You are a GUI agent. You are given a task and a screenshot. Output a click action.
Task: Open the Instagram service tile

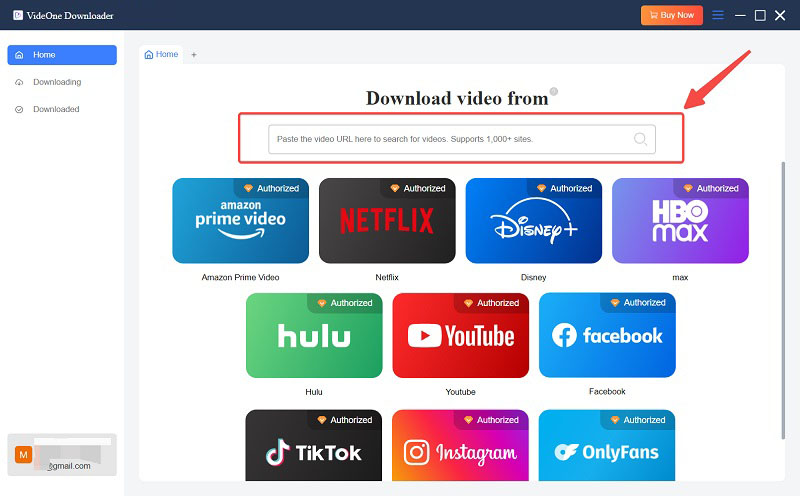pyautogui.click(x=460, y=448)
